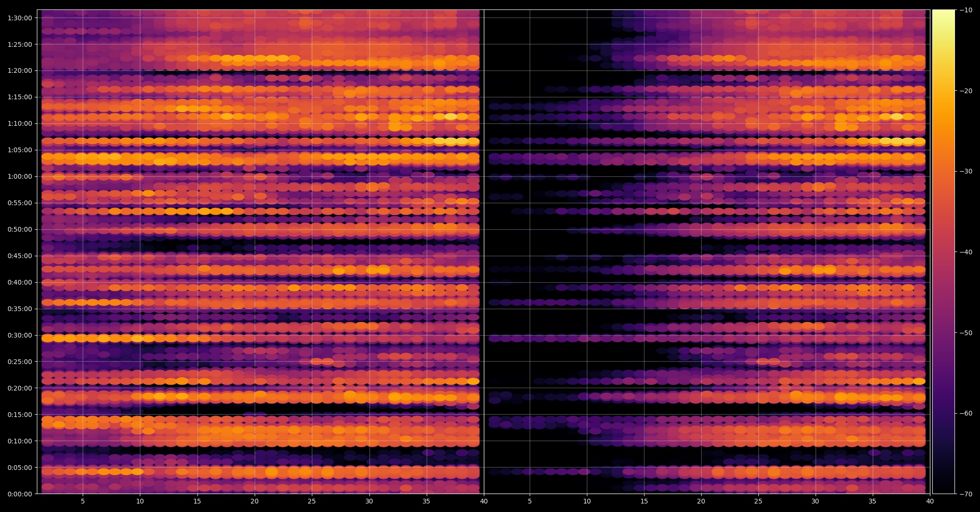Click the colorbar's −70 tick label

click(x=966, y=494)
